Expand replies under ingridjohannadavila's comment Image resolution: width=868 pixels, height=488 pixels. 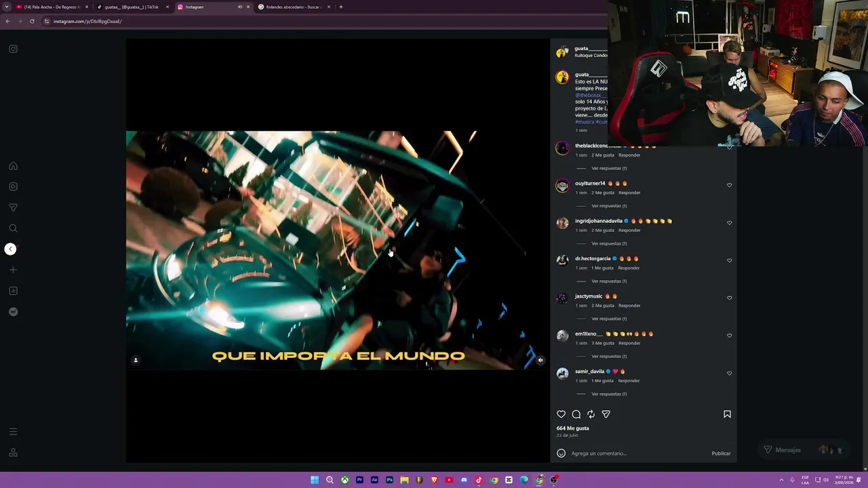[x=609, y=243]
